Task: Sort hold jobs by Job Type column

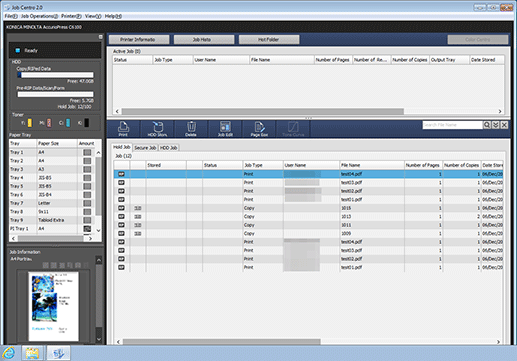Action: pos(263,165)
